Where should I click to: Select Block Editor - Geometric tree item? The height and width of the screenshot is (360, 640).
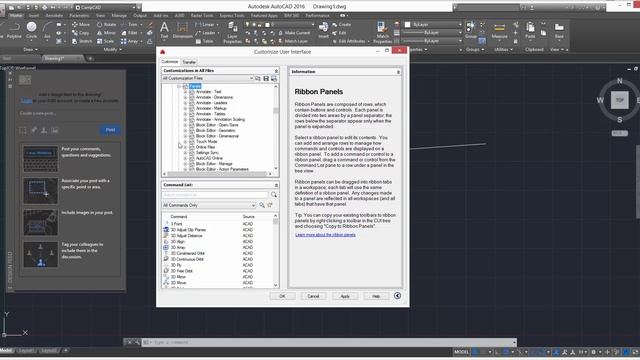point(216,131)
